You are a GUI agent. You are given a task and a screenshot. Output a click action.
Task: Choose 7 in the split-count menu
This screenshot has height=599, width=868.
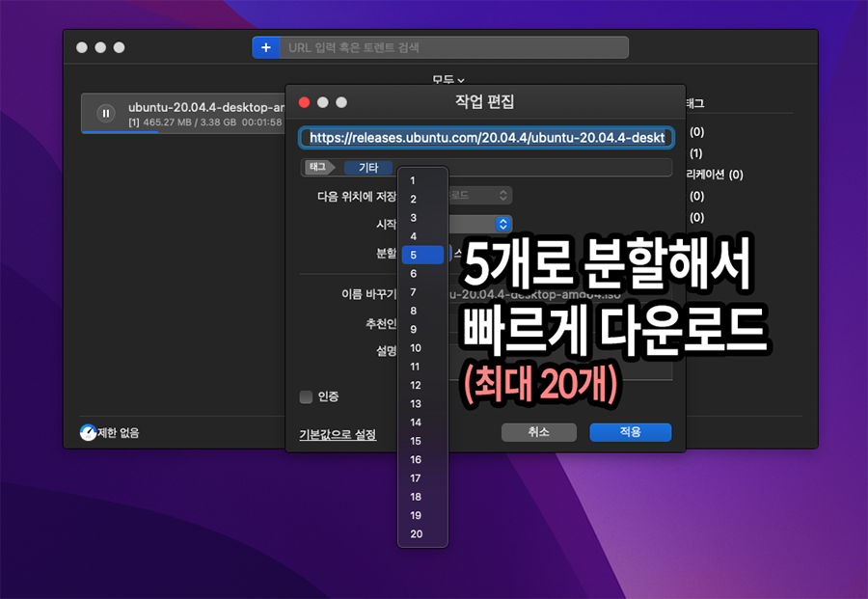pyautogui.click(x=423, y=291)
